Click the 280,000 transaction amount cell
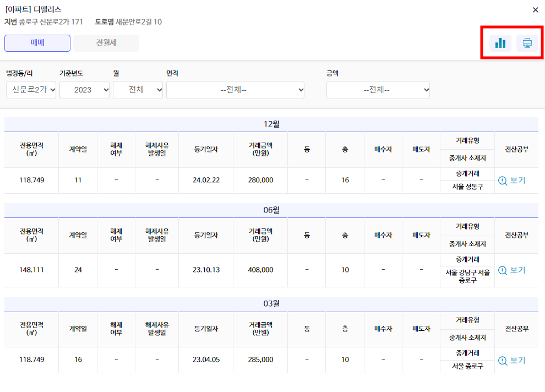 (x=260, y=180)
